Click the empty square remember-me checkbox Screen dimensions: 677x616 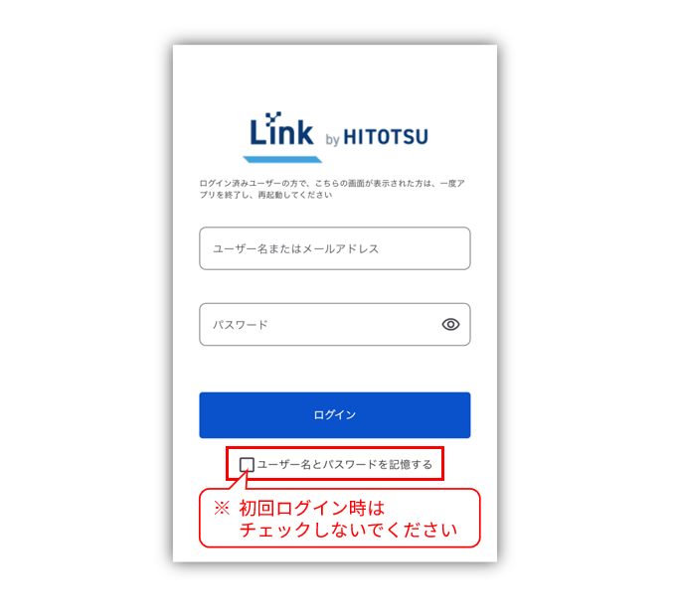coord(247,465)
